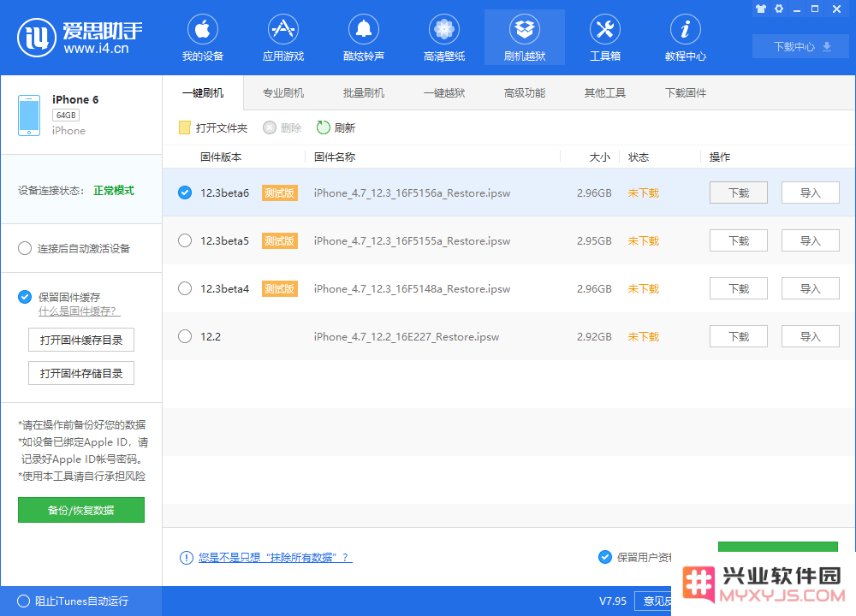The width and height of the screenshot is (856, 616).
Task: Click 大小 column header
Action: click(600, 157)
